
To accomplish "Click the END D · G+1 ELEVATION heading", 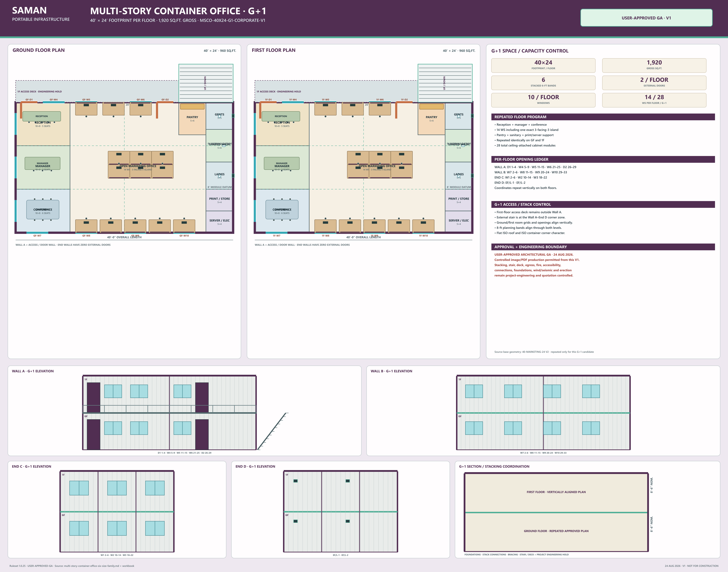I will click(x=255, y=466).
